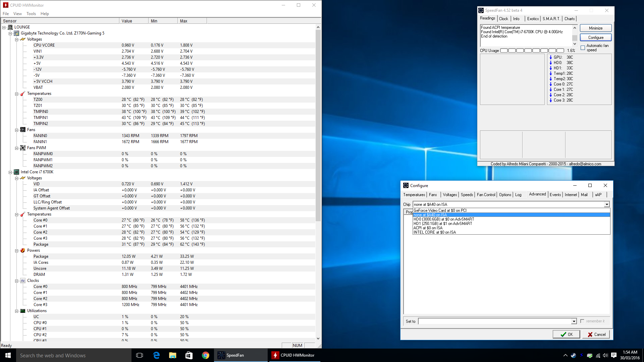Open Task View on the taskbar

click(x=140, y=355)
